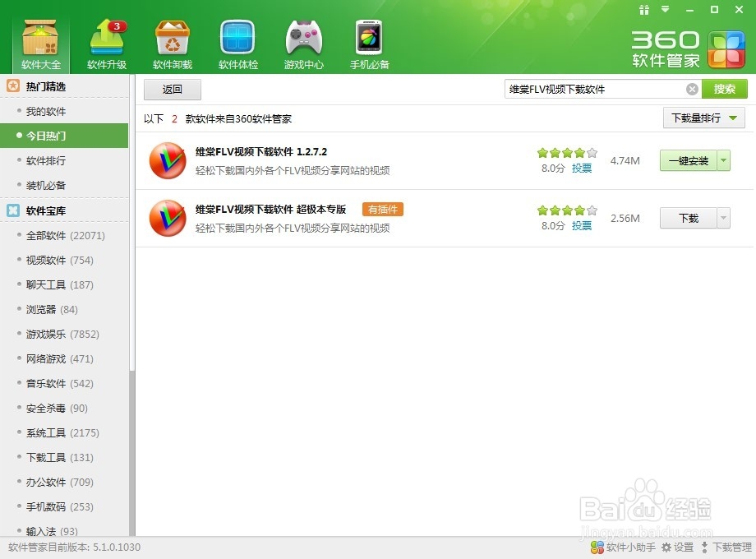Select 今日热门 in the sidebar
The height and width of the screenshot is (559, 756).
pyautogui.click(x=64, y=136)
